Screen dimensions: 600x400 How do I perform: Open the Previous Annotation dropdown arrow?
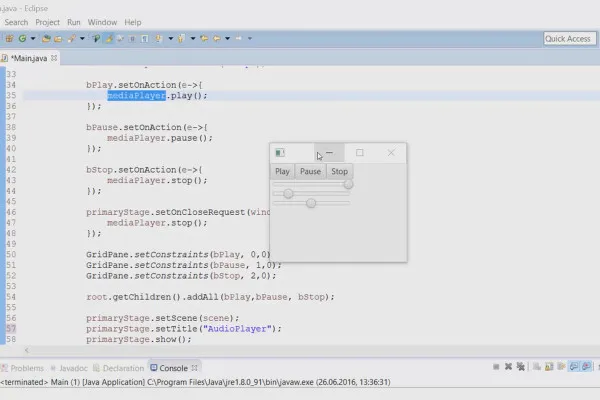point(193,38)
